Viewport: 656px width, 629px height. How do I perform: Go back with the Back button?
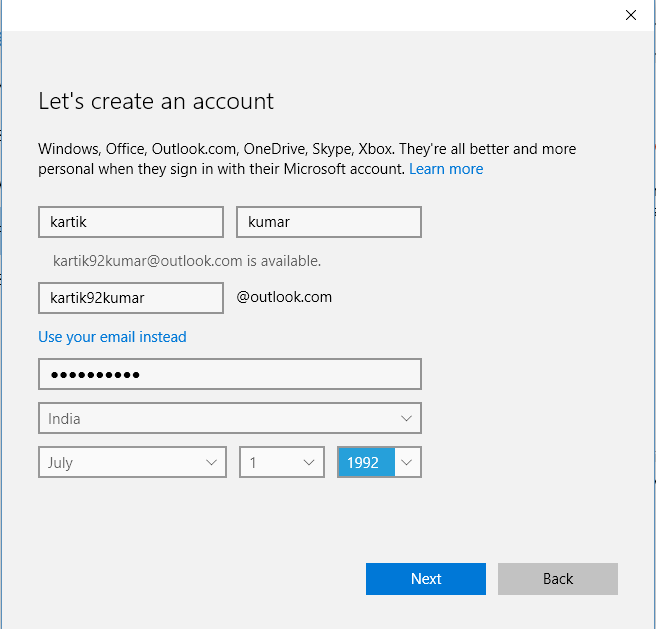(557, 579)
